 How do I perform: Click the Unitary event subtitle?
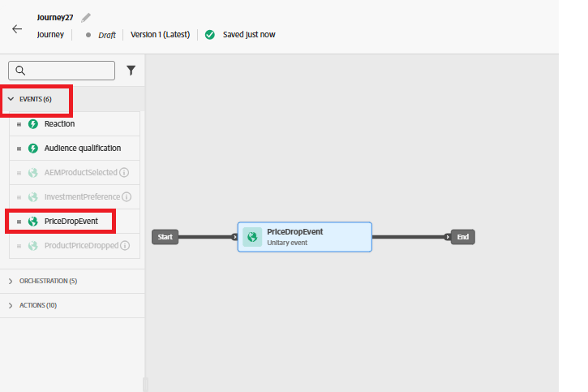287,243
